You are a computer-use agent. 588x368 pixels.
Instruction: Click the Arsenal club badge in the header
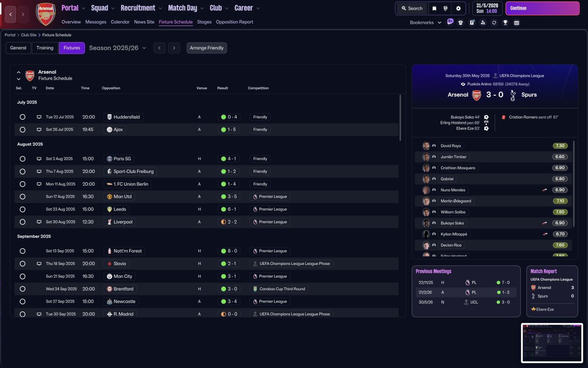pos(46,14)
